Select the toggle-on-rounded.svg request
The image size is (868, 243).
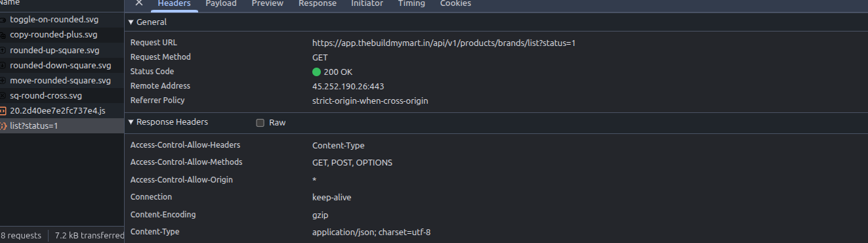click(x=62, y=20)
